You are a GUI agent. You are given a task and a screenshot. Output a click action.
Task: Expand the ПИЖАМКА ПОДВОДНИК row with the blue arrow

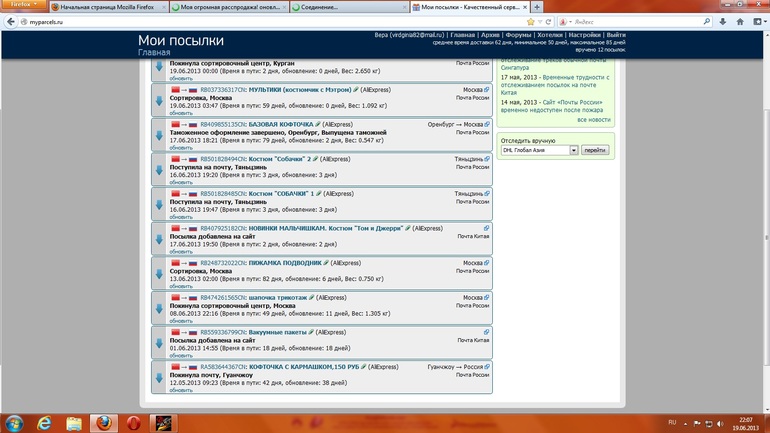[159, 274]
